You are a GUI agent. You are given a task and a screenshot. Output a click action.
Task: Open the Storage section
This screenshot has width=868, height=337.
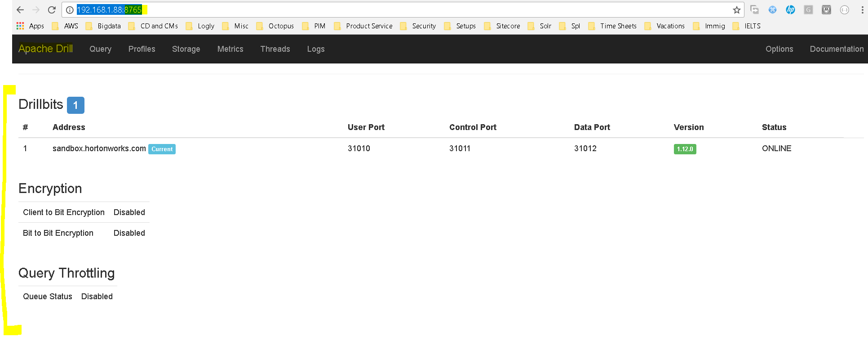[x=186, y=49]
